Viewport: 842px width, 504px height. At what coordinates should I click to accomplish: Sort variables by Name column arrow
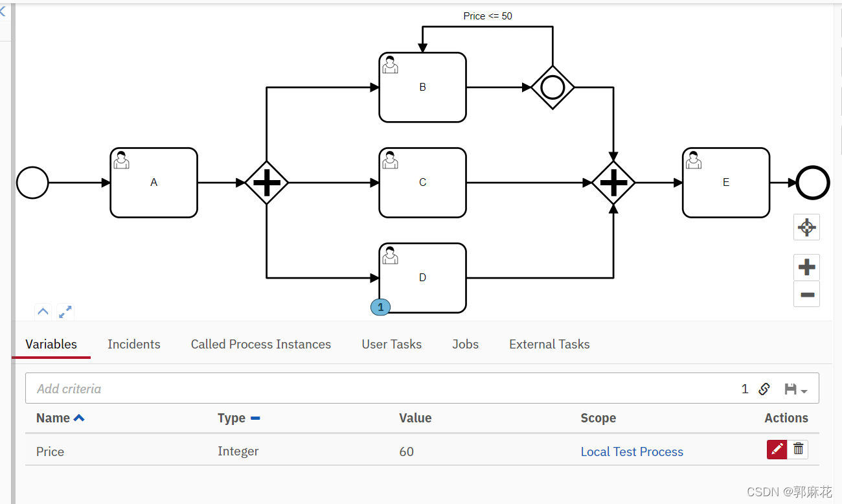[79, 418]
